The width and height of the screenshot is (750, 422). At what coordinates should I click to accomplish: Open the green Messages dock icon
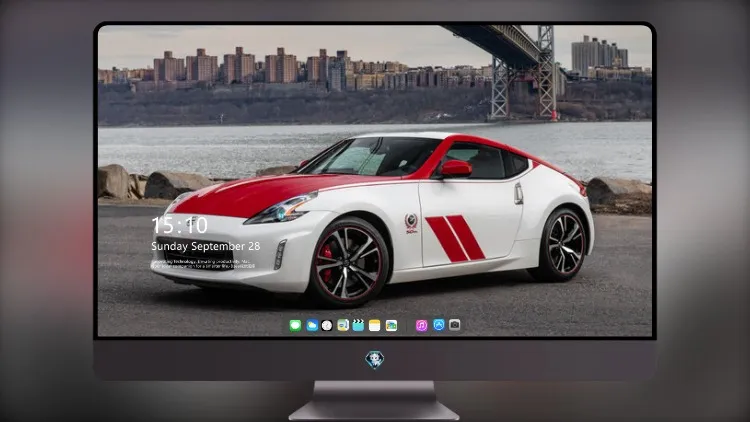point(295,325)
